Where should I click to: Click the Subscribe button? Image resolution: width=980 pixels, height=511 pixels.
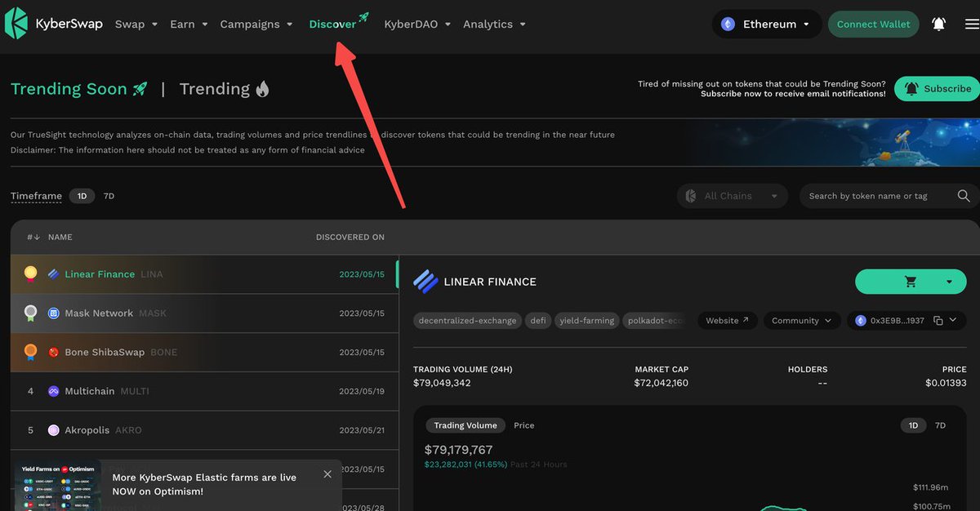pos(937,89)
